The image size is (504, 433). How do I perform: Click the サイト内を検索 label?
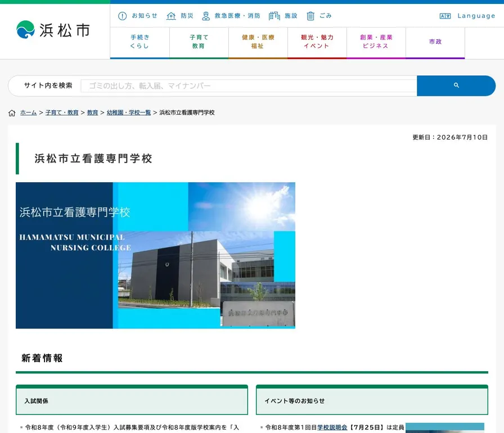(48, 85)
